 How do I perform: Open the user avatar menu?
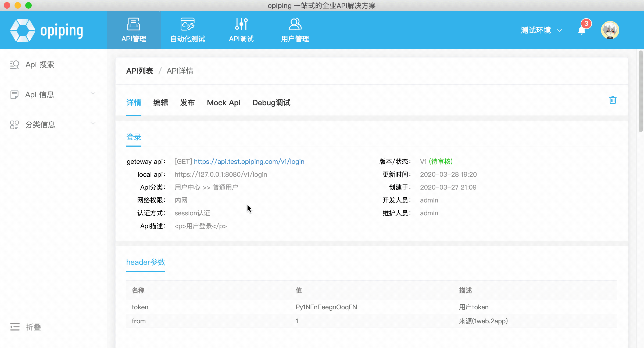click(x=610, y=30)
